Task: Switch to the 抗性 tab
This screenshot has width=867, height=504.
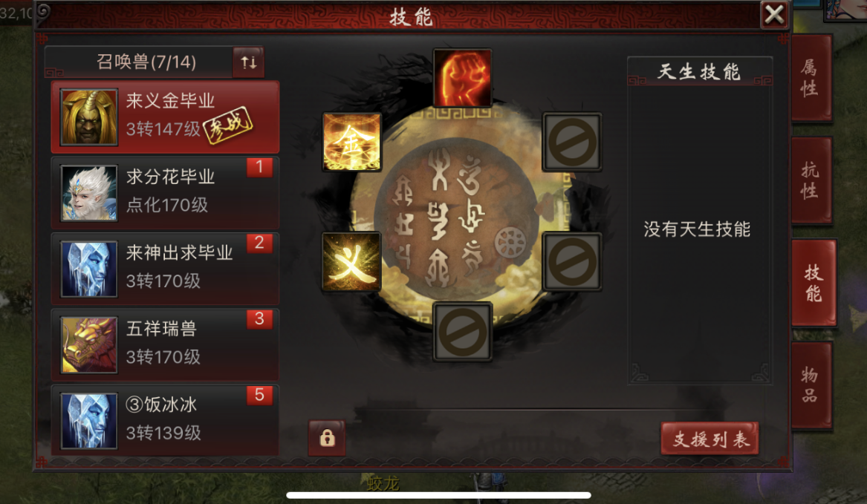Action: click(811, 180)
